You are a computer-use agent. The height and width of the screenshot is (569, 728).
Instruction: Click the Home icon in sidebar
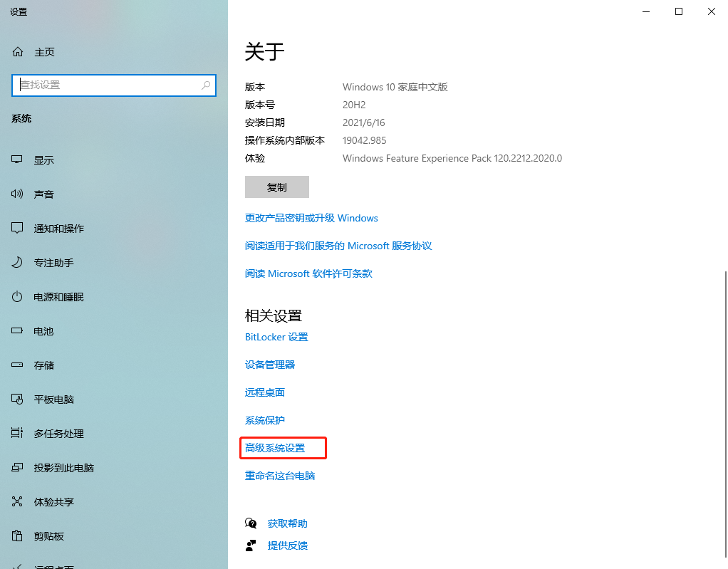pyautogui.click(x=18, y=52)
